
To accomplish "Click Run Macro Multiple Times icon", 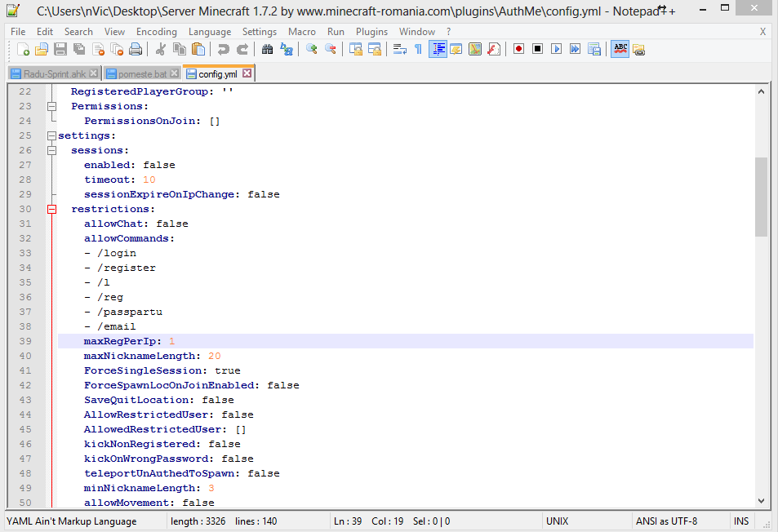I will tap(575, 49).
